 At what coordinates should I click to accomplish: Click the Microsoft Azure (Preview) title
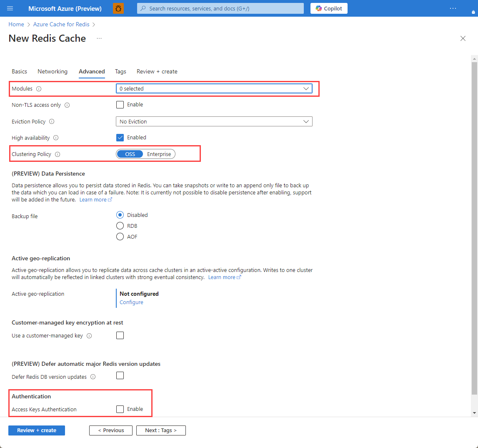click(x=65, y=8)
